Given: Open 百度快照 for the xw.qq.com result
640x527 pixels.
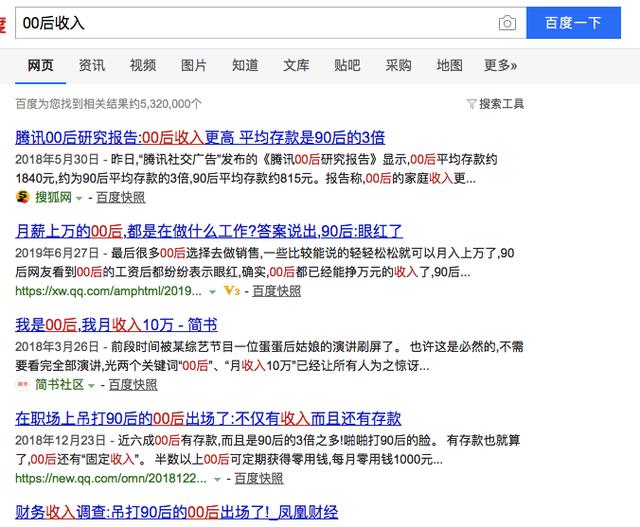Looking at the screenshot, I should [277, 291].
